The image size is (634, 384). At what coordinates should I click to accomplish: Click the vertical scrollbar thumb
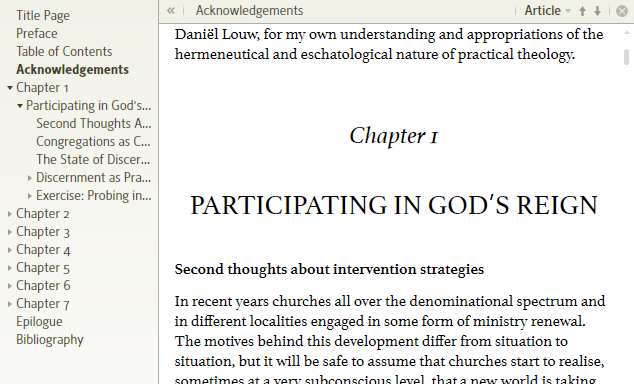pyautogui.click(x=626, y=57)
